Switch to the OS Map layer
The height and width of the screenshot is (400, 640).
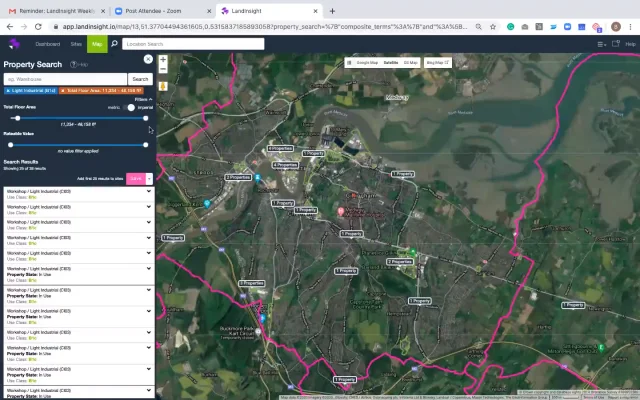click(x=411, y=62)
